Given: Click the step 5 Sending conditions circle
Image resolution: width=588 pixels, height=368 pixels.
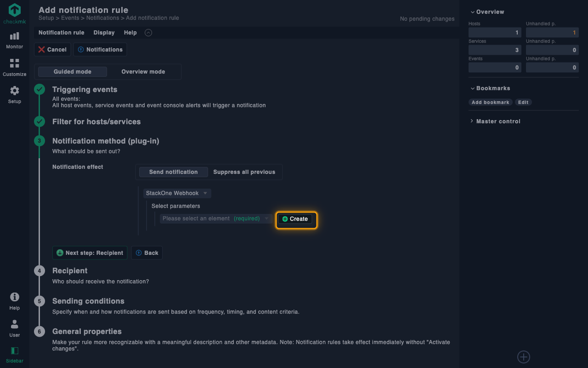Looking at the screenshot, I should tap(40, 301).
